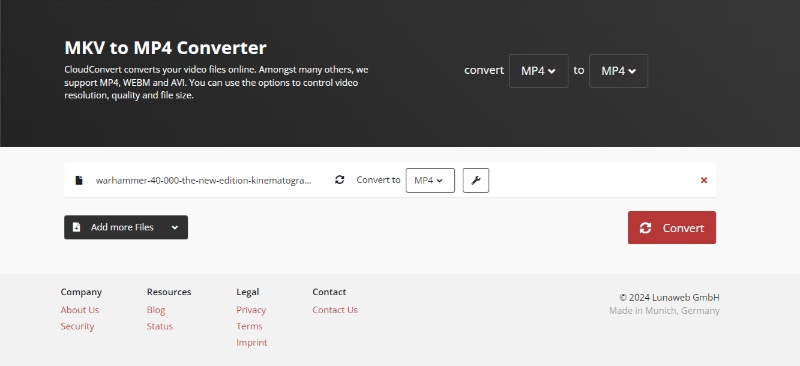Screen dimensions: 800x366
Task: Click the warhammer-40-000 filename text
Action: (x=204, y=180)
